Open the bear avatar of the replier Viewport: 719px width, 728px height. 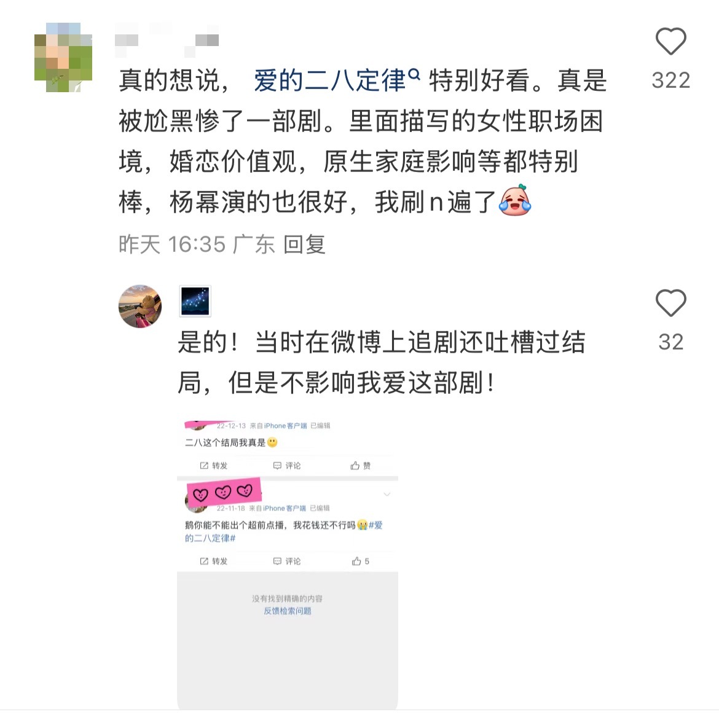point(140,307)
